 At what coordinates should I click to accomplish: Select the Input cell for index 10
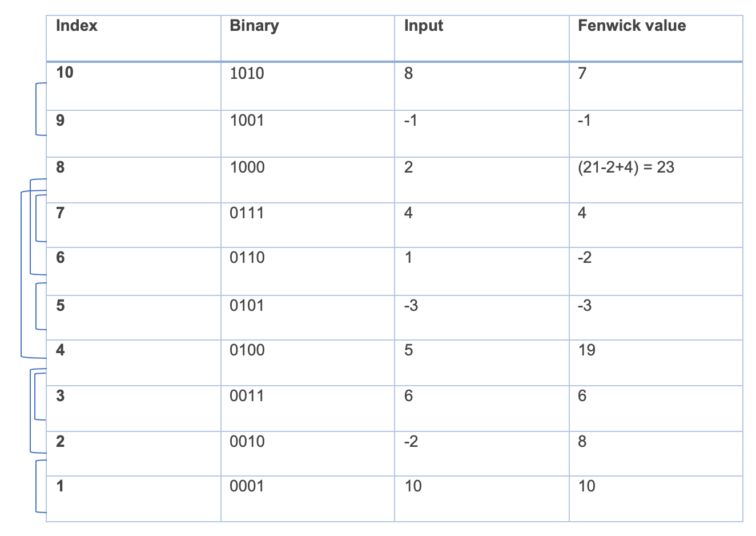(408, 73)
